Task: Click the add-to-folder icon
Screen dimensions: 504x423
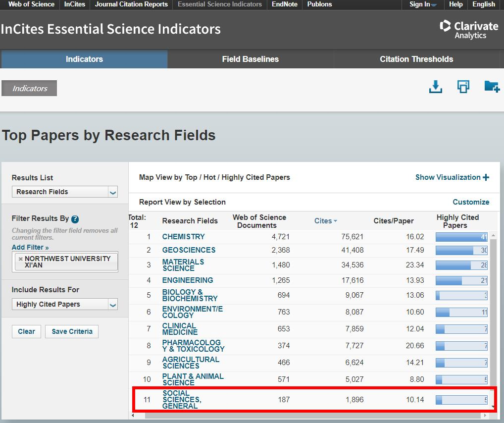Action: 491,87
